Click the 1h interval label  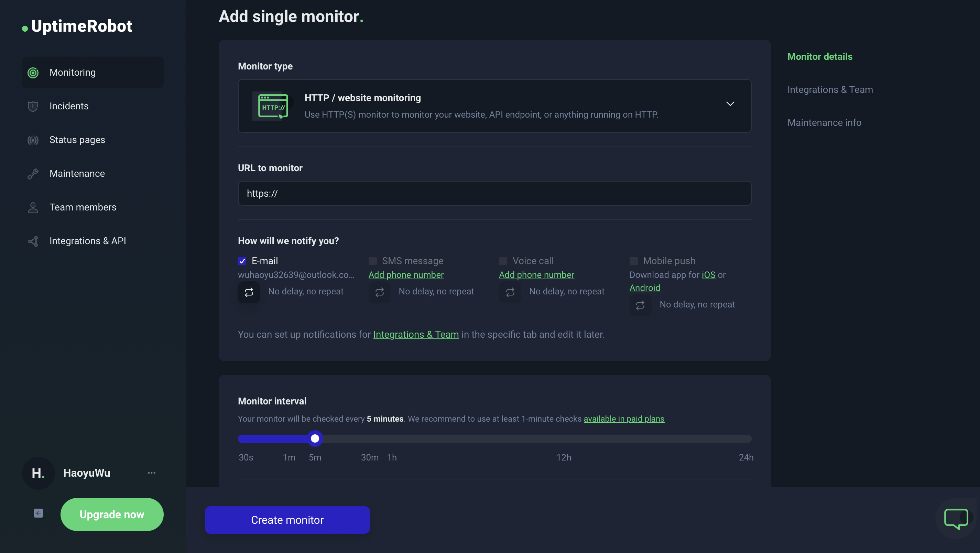[392, 457]
